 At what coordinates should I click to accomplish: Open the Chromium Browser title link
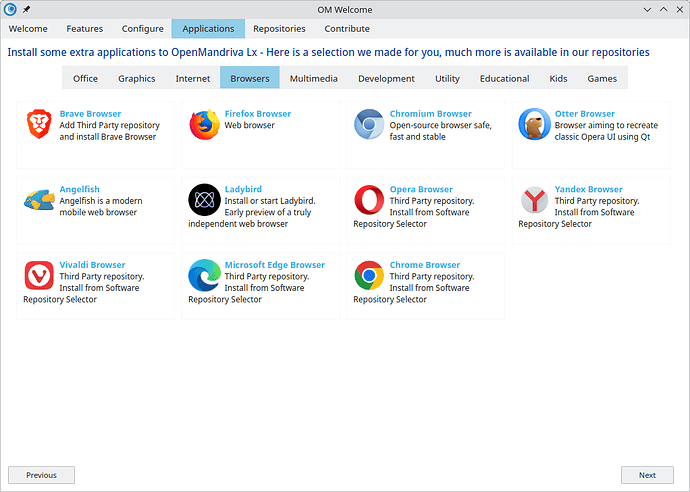430,114
